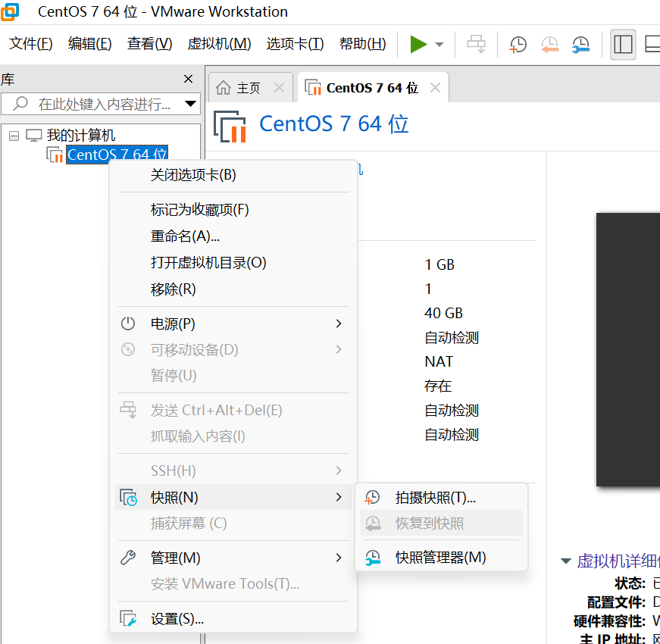Open the 帮助(H) menu
This screenshot has height=644, width=660.
coord(362,43)
